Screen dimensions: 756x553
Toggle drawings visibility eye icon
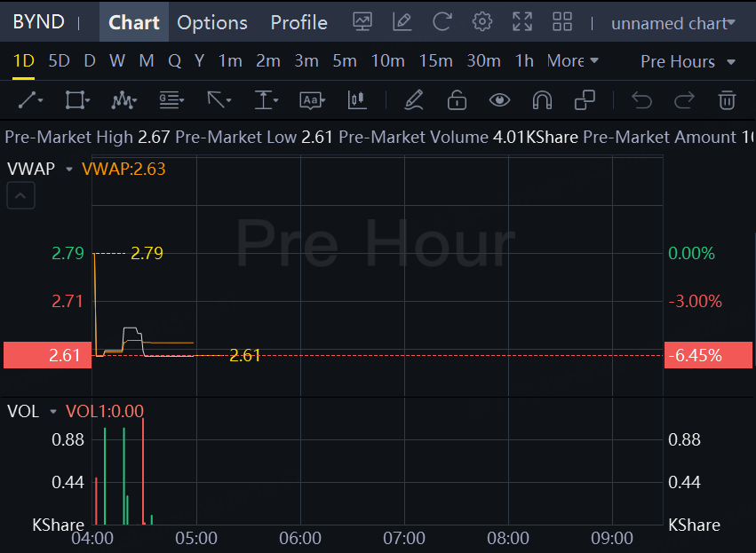tap(499, 100)
